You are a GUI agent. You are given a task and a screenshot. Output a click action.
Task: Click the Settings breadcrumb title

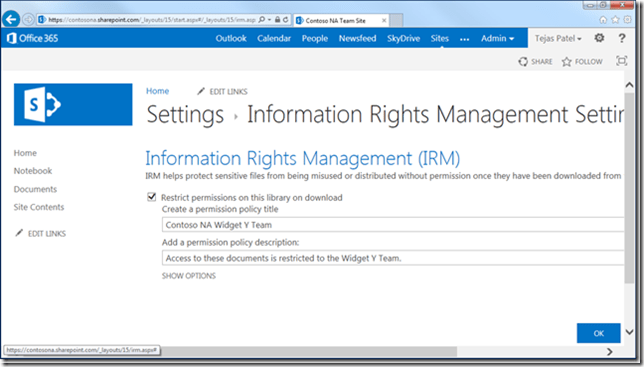click(185, 115)
